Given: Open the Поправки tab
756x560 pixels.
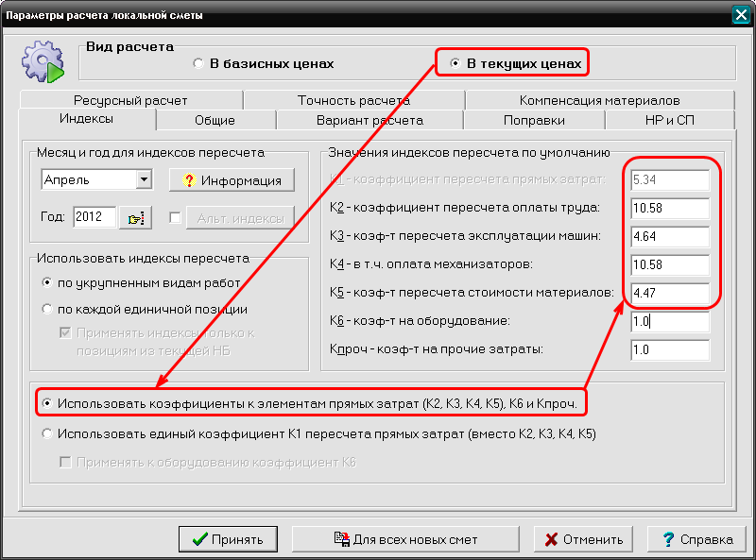Looking at the screenshot, I should click(534, 121).
